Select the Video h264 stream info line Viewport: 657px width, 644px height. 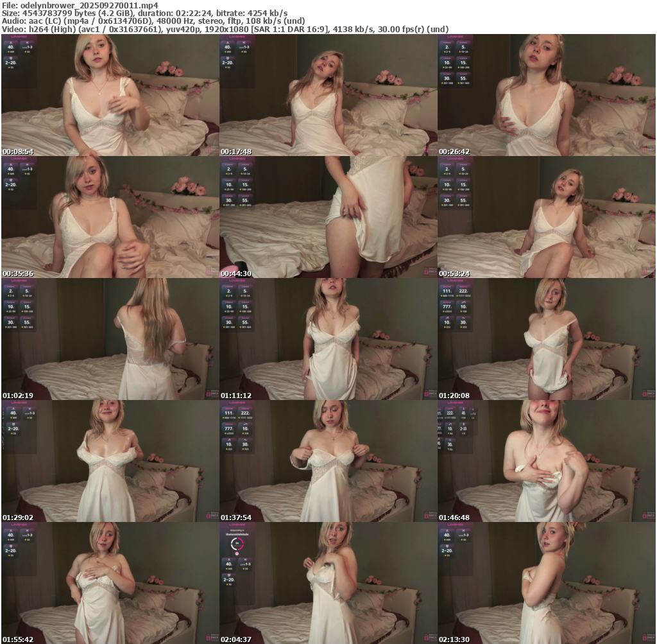[x=225, y=30]
